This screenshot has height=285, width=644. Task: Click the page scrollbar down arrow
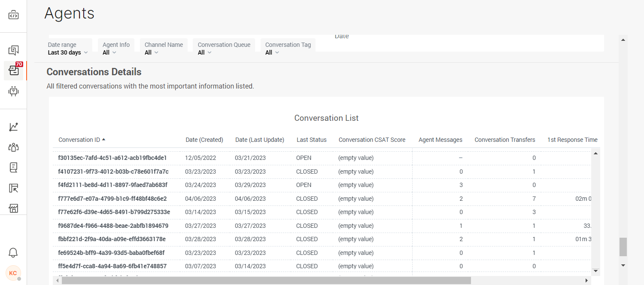click(623, 265)
